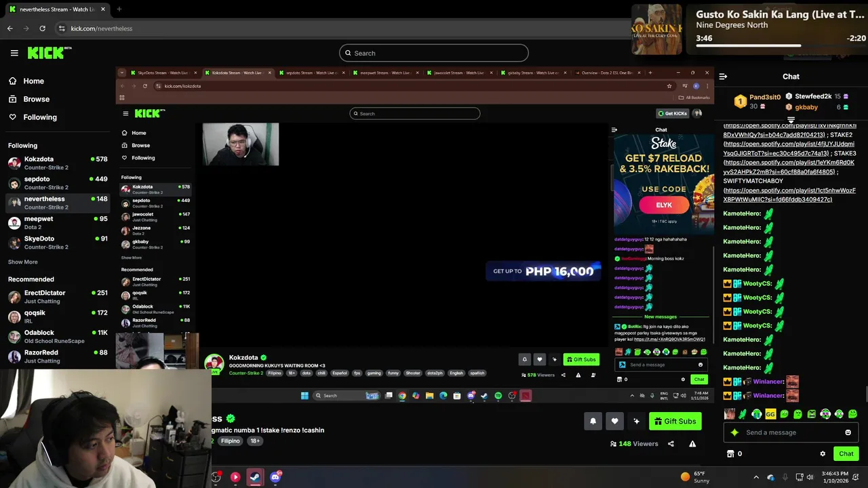Open Discord icon on Windows taskbar
This screenshot has height=488, width=868.
(275, 477)
